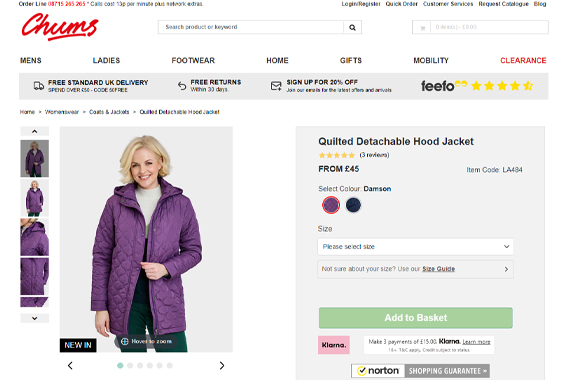This screenshot has height=380, width=580.
Task: Expand the Size Guide row chevron
Action: point(506,269)
